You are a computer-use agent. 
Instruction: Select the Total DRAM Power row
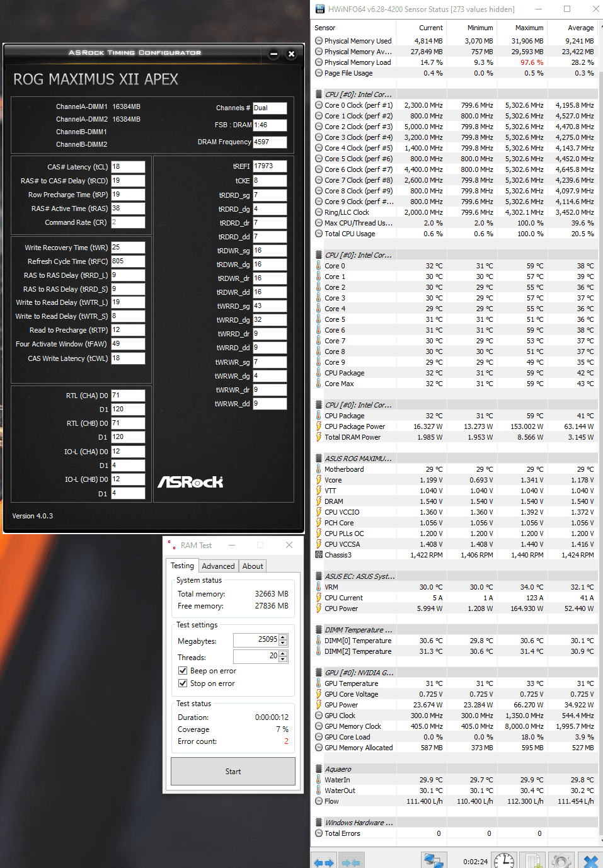455,437
